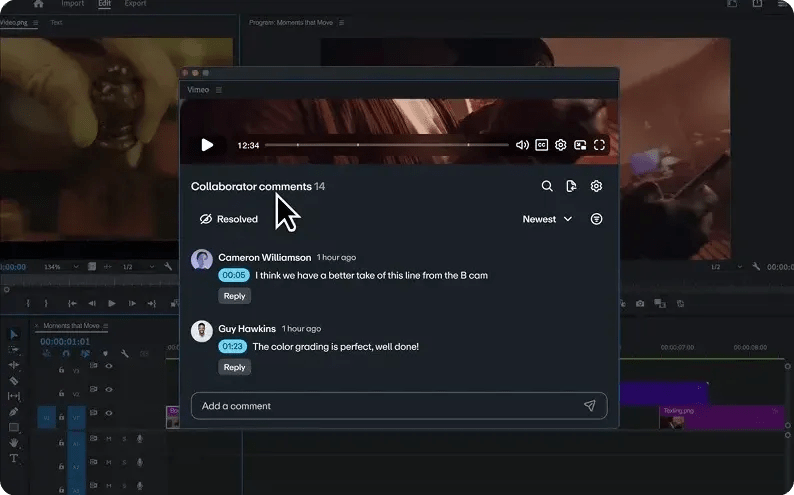Export comments with the file icon
794x495 pixels.
[571, 186]
